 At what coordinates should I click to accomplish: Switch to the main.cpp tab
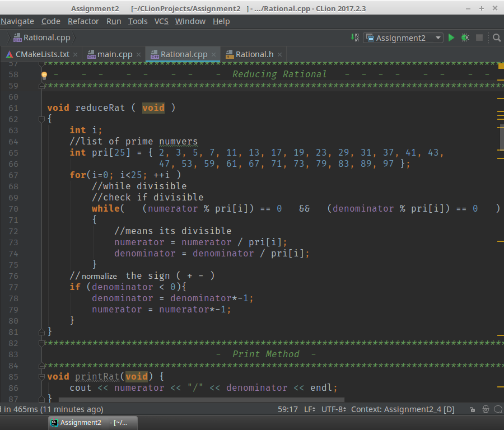point(114,55)
